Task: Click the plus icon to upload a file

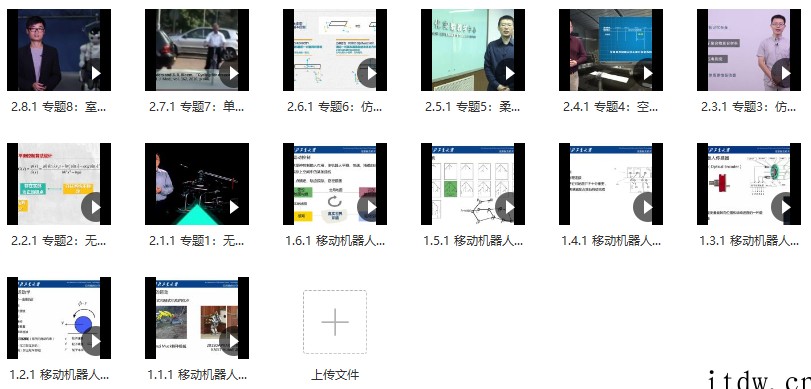Action: pos(335,322)
